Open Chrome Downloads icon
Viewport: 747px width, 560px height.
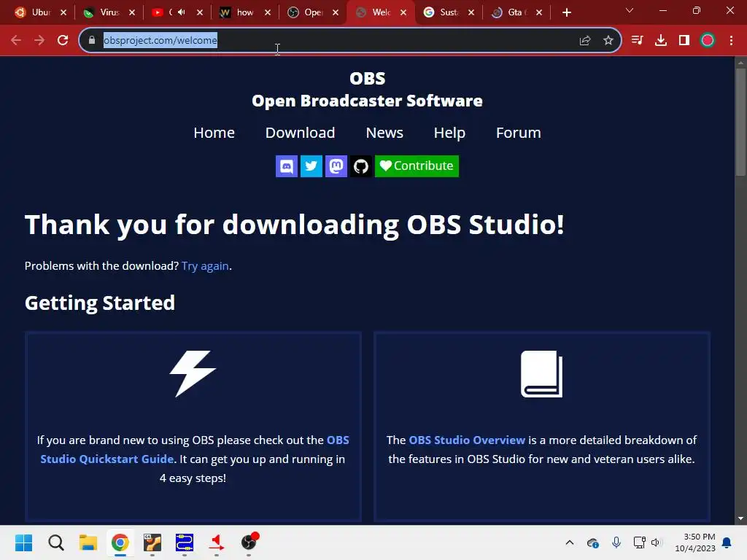click(x=661, y=40)
